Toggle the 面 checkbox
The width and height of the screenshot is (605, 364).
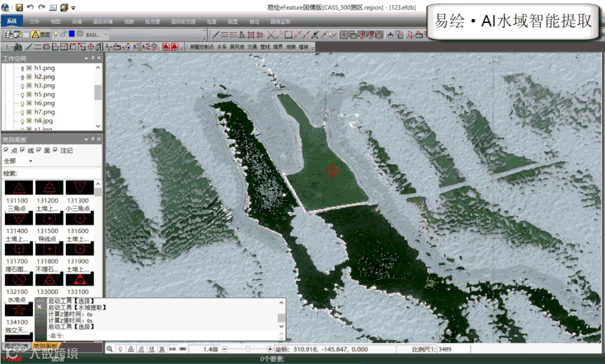click(x=39, y=150)
